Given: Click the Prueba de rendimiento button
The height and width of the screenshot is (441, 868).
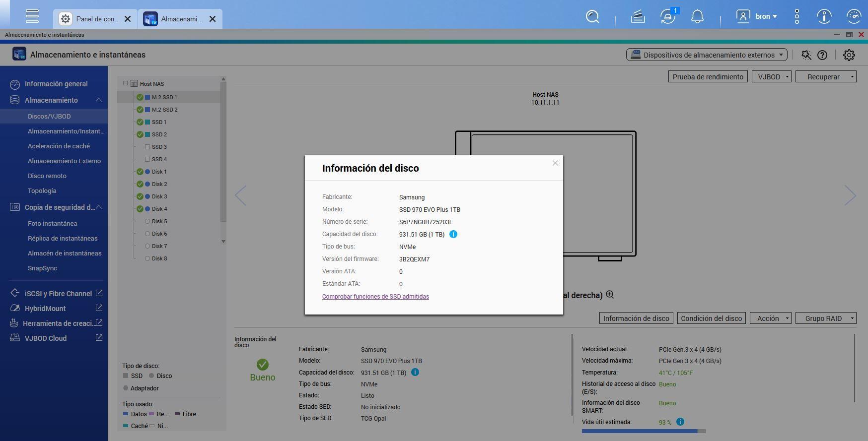Looking at the screenshot, I should (708, 77).
